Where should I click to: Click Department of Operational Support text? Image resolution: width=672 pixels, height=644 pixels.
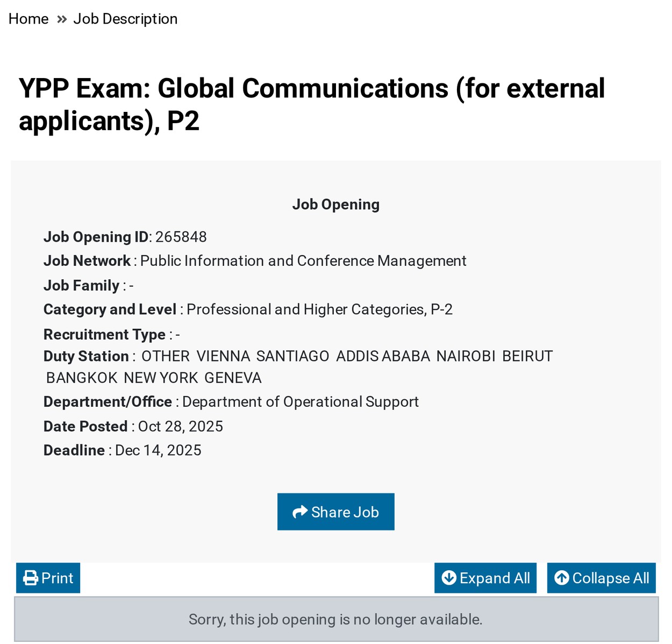(301, 402)
